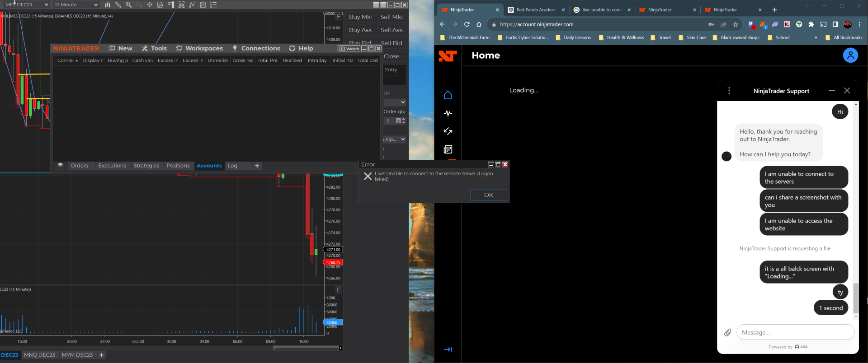Open the bar type icon in chart toolbar
Screen dimensions: 868x363
click(x=108, y=5)
